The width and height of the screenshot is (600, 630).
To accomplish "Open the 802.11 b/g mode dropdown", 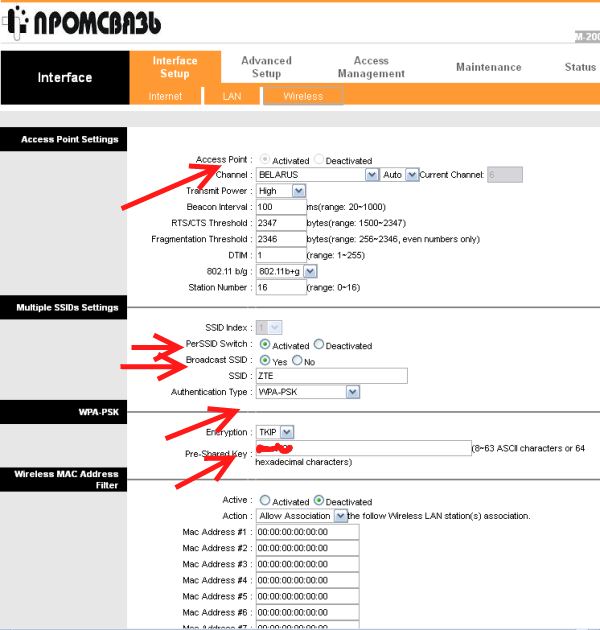I will click(x=287, y=272).
